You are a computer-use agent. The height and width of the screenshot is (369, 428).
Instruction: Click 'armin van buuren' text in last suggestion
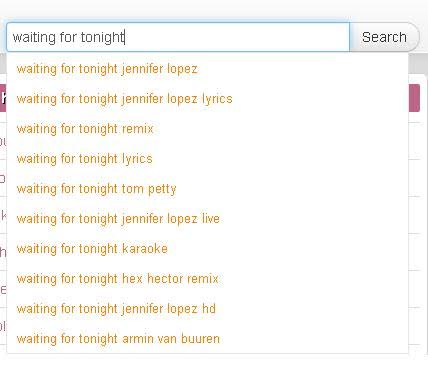click(x=171, y=339)
